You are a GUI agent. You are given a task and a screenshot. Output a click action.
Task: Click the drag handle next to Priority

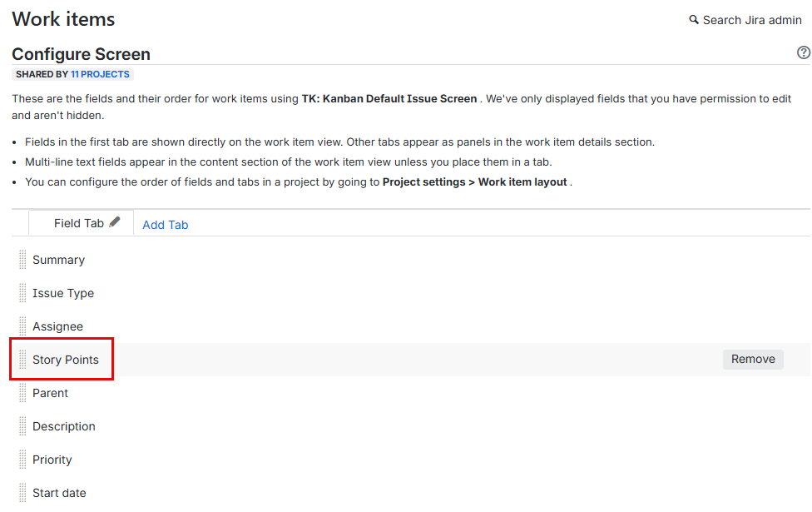tap(22, 460)
